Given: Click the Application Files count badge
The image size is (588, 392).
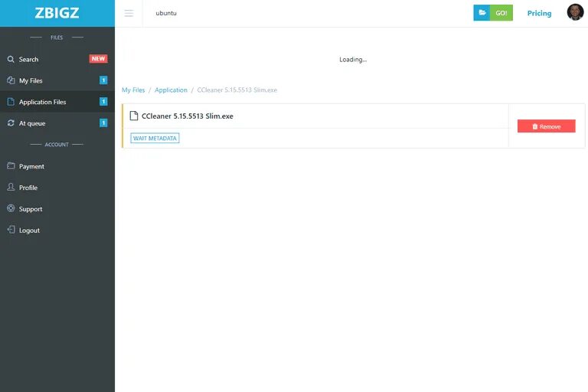Looking at the screenshot, I should coord(103,102).
